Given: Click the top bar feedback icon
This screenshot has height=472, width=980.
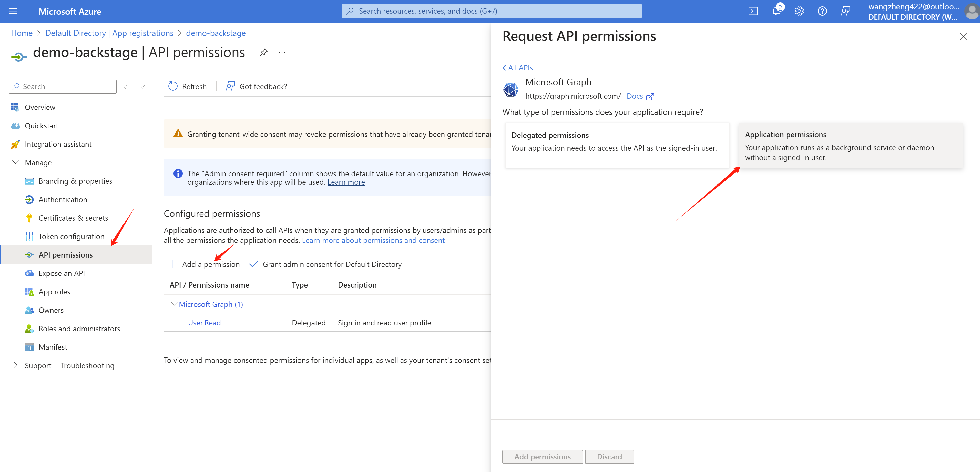Looking at the screenshot, I should pos(845,11).
